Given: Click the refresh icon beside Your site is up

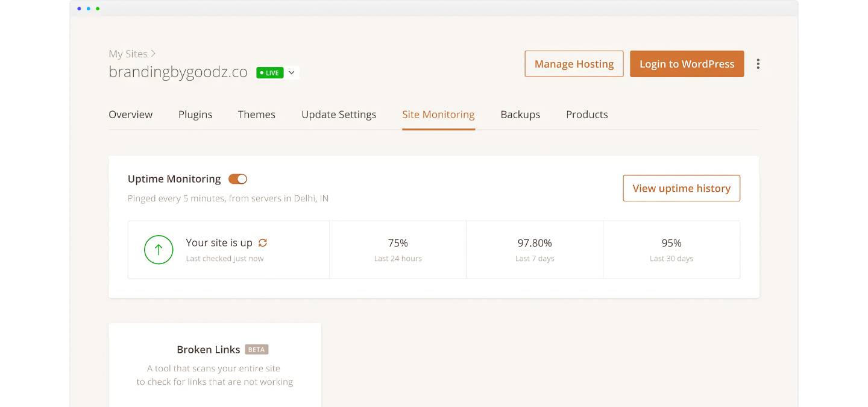Looking at the screenshot, I should tap(262, 243).
